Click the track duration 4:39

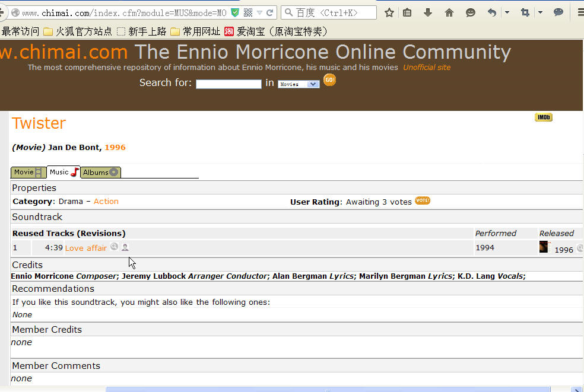53,248
